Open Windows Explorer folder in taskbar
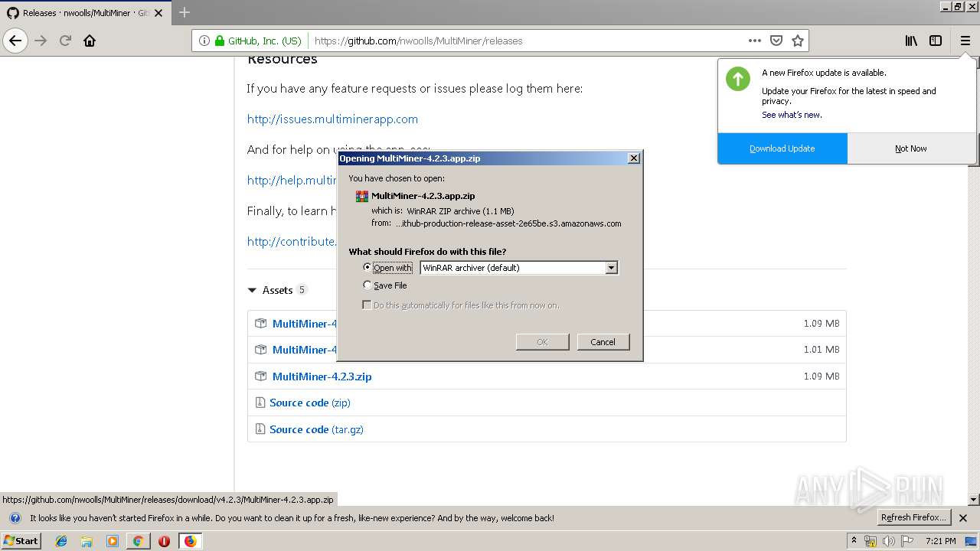This screenshot has width=980, height=551. tap(87, 541)
